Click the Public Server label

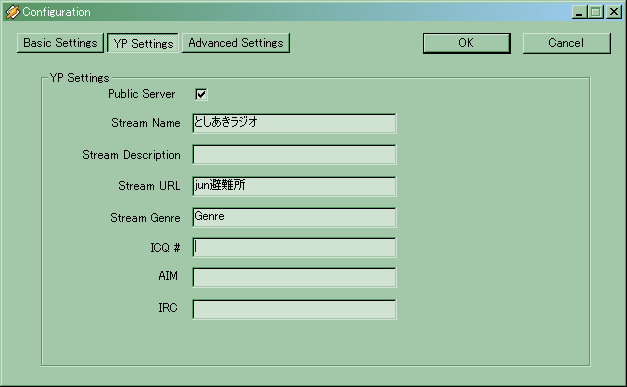click(142, 94)
